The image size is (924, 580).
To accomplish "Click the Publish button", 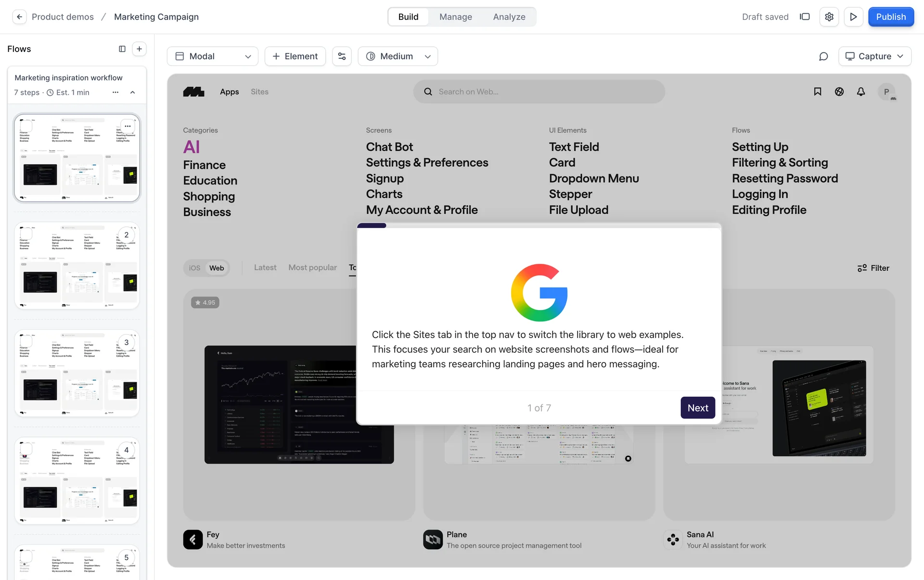I will click(890, 17).
